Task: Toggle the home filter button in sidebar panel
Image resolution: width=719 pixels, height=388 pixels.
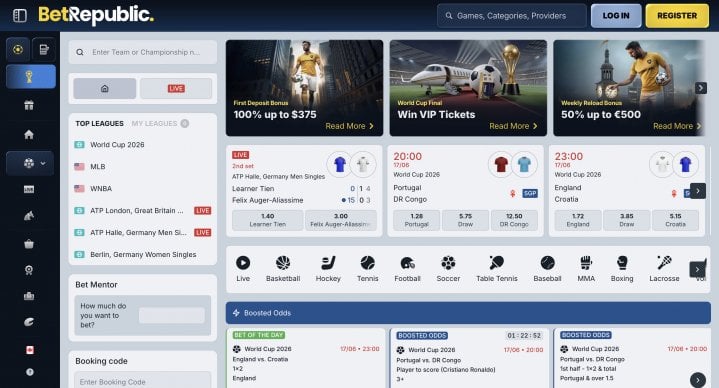Action: [105, 89]
